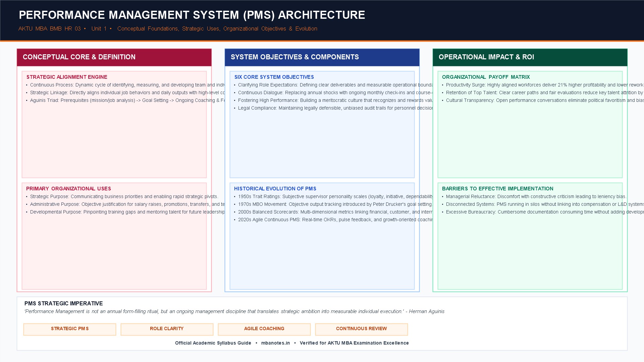The width and height of the screenshot is (644, 362).
Task: Click the 'Cultural Transparency' bullet line
Action: (x=543, y=101)
